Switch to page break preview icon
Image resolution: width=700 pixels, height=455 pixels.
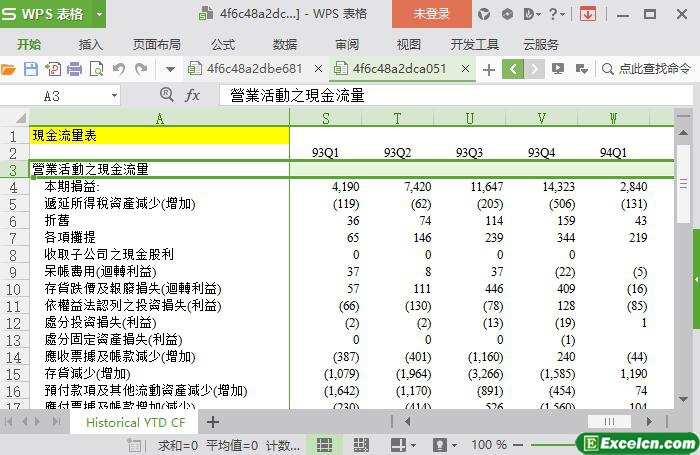[x=361, y=445]
